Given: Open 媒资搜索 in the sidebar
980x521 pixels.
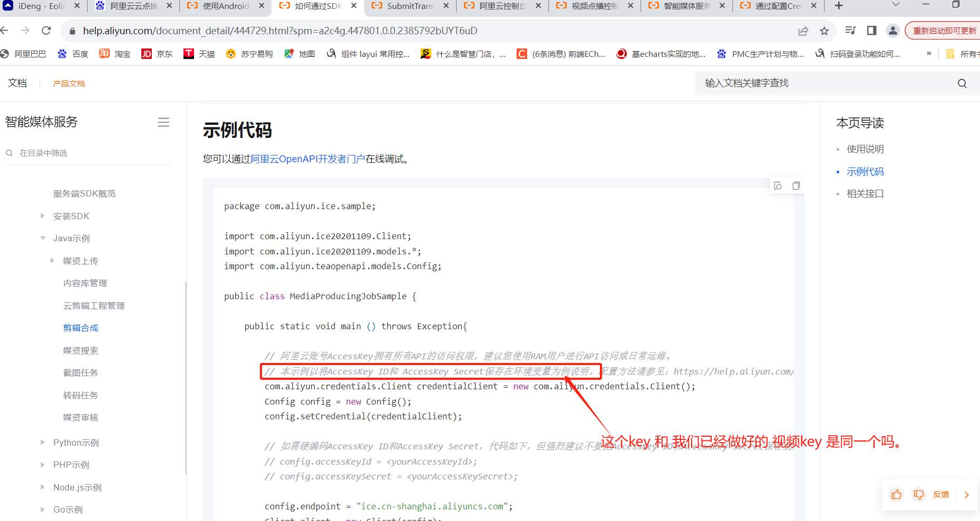Looking at the screenshot, I should point(81,350).
